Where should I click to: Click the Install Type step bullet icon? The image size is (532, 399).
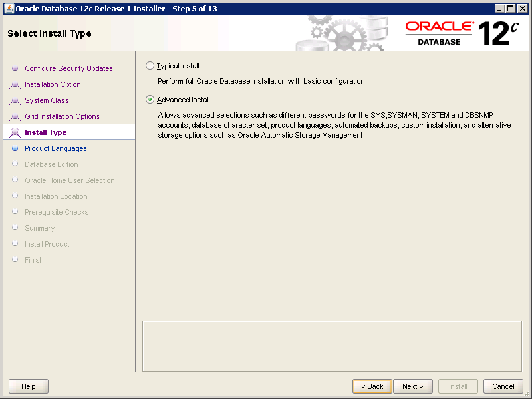(15, 132)
